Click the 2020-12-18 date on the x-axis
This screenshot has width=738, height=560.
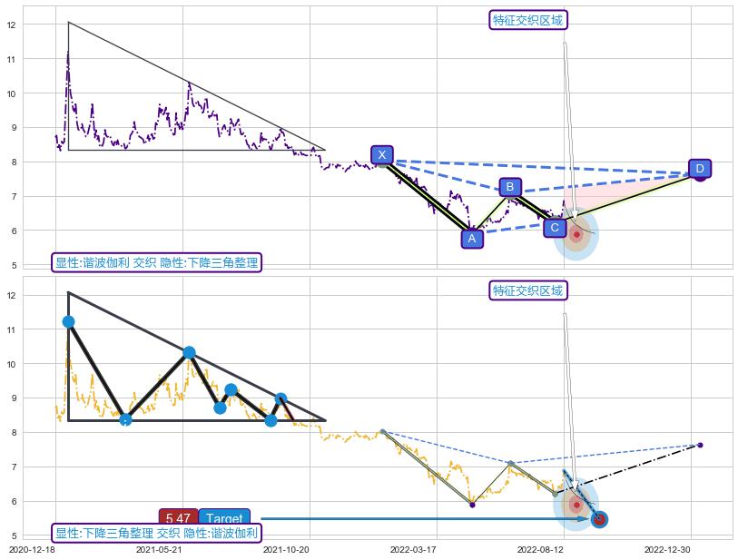[x=32, y=550]
